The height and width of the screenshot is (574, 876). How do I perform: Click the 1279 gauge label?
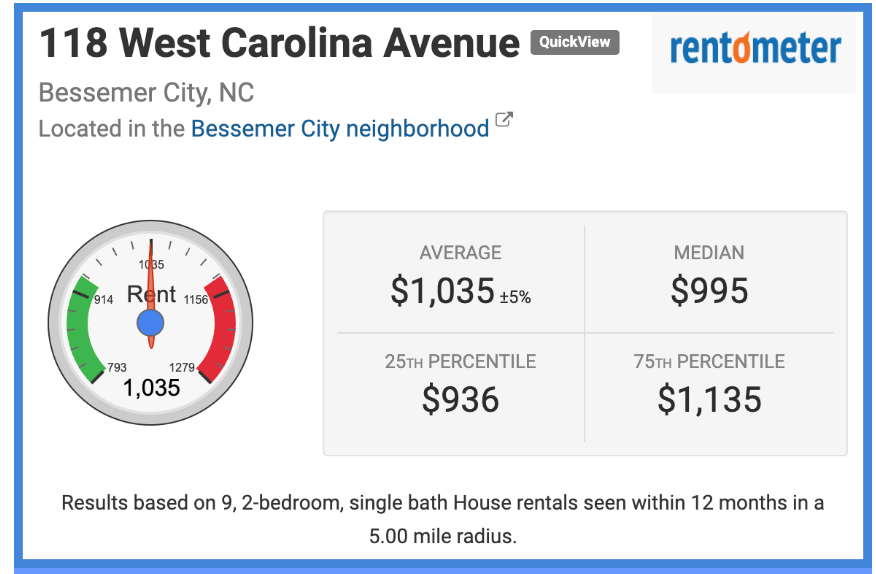[182, 367]
